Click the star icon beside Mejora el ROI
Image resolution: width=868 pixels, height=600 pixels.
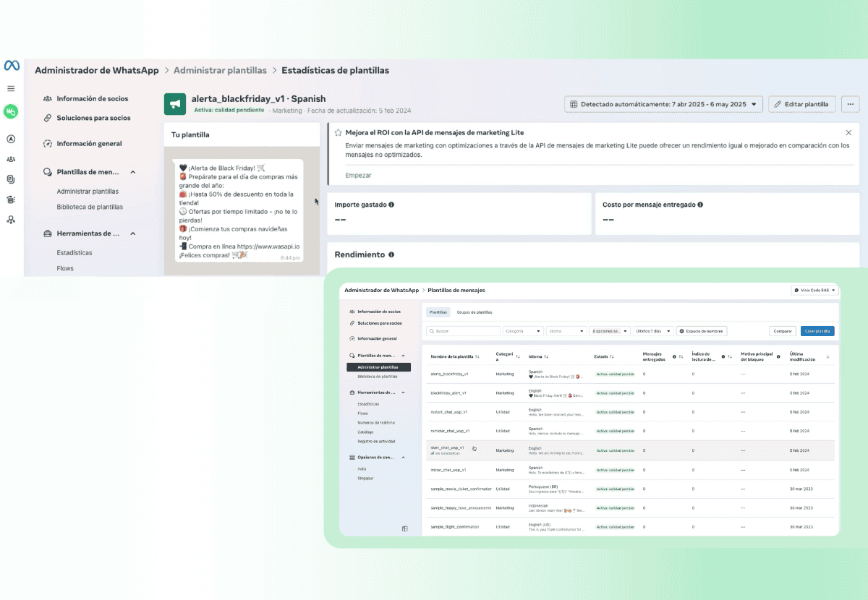338,133
